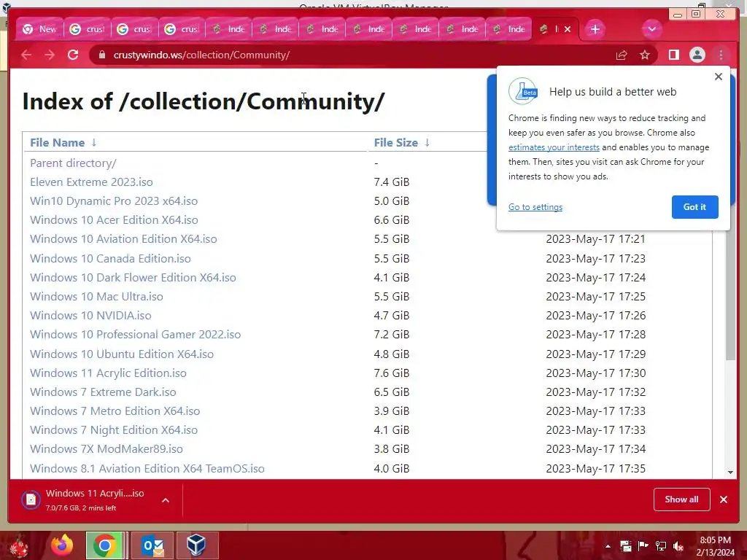Click the muted volume tray icon
Image resolution: width=747 pixels, height=560 pixels.
point(678,546)
